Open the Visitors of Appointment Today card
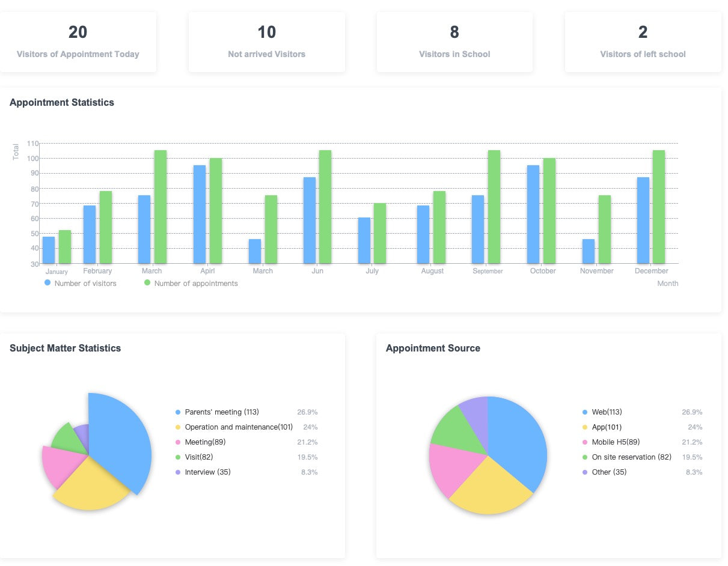The image size is (728, 566). click(78, 42)
